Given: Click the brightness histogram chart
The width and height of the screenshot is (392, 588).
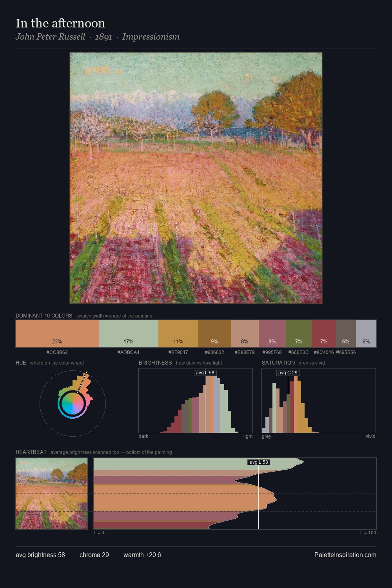Looking at the screenshot, I should pyautogui.click(x=196, y=401).
